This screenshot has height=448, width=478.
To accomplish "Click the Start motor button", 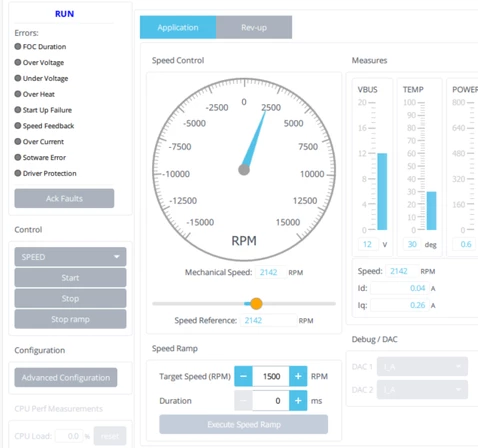I will click(70, 278).
